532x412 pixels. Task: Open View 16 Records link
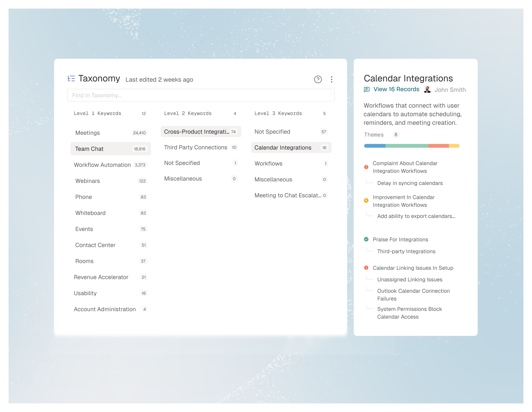[396, 89]
